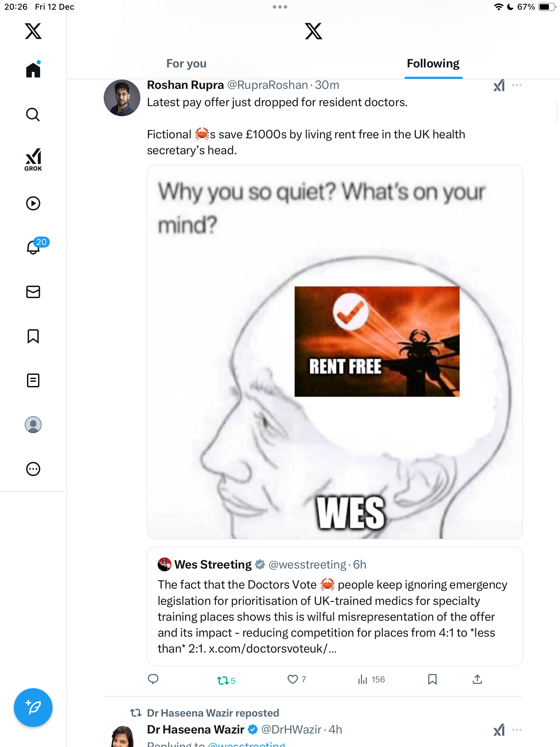Open more options on Dr Haseena Wazir's post
The height and width of the screenshot is (747, 560).
[x=517, y=730]
